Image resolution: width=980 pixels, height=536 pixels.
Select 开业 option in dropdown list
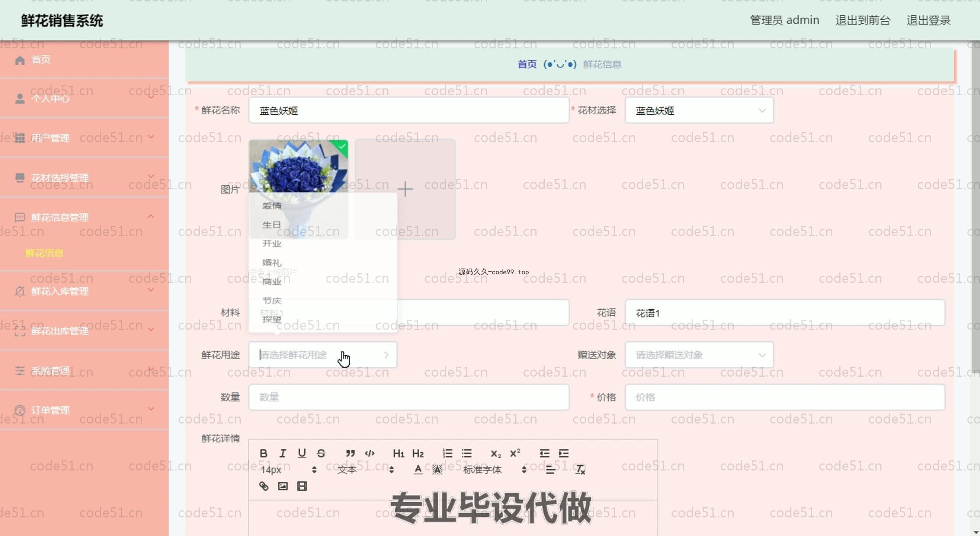coord(323,244)
